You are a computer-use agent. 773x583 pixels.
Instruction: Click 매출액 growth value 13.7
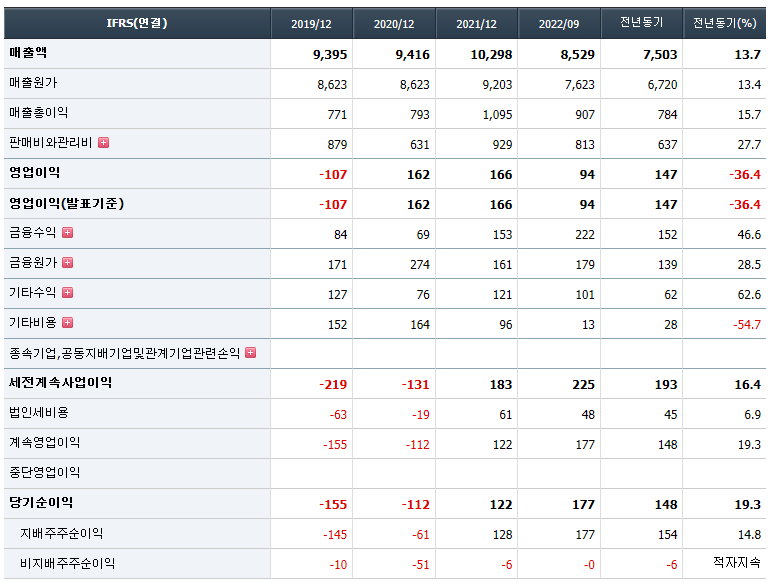(747, 55)
